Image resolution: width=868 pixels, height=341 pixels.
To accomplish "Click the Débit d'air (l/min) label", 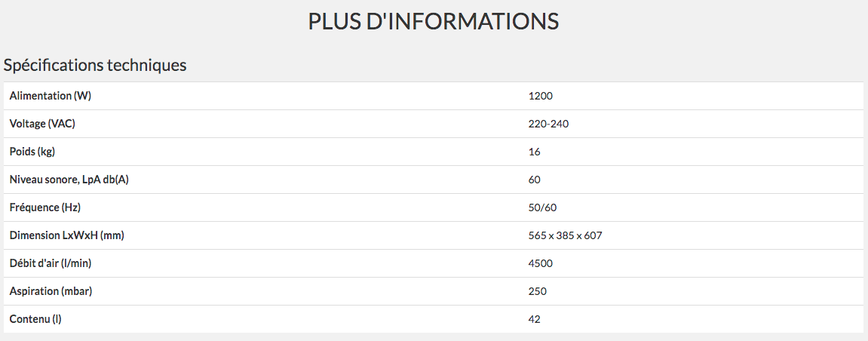I will [51, 263].
